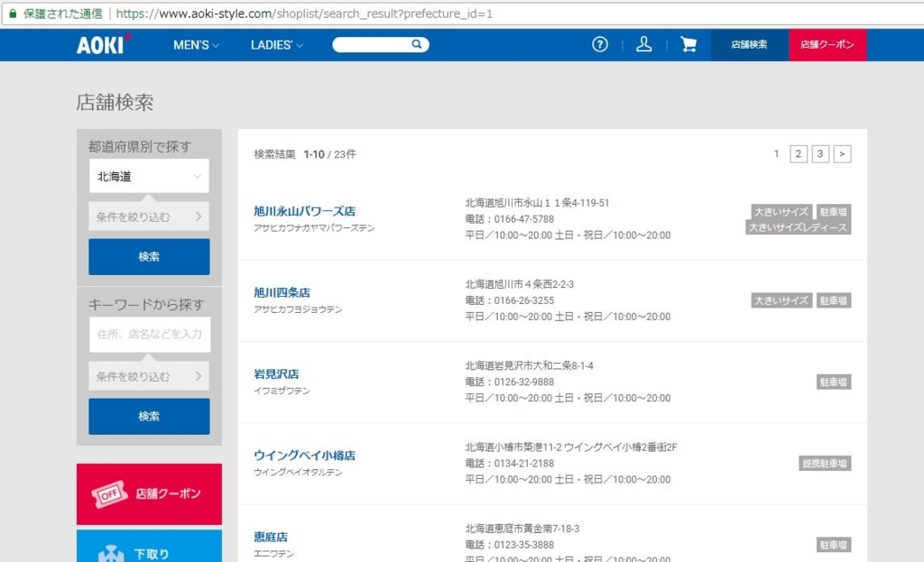Click the red 店舗クーポン sidebar banner
Screen dimensions: 924x562
tap(149, 493)
